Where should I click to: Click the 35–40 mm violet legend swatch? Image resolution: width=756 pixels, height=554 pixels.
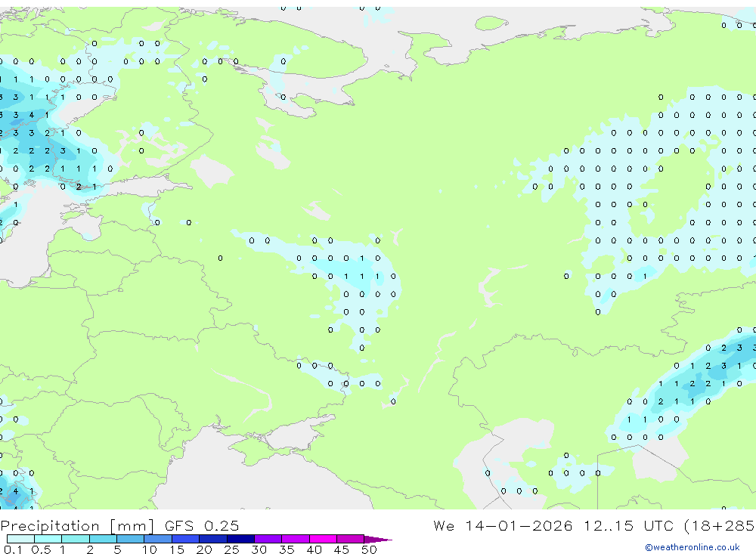pyautogui.click(x=296, y=539)
